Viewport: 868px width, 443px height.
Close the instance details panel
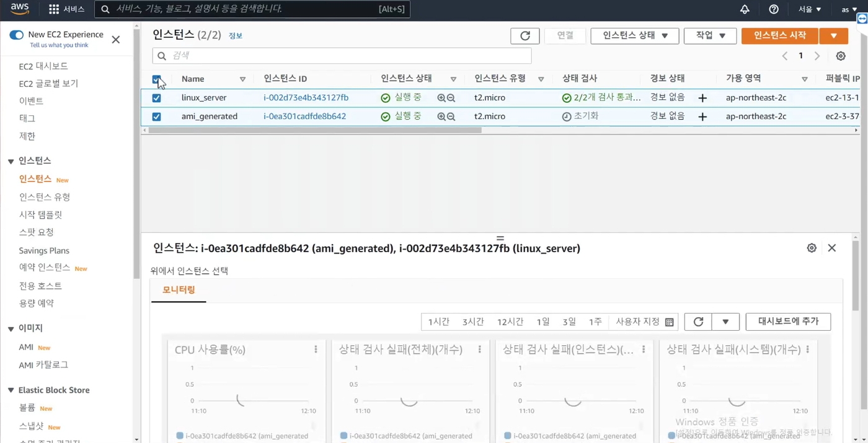tap(832, 248)
